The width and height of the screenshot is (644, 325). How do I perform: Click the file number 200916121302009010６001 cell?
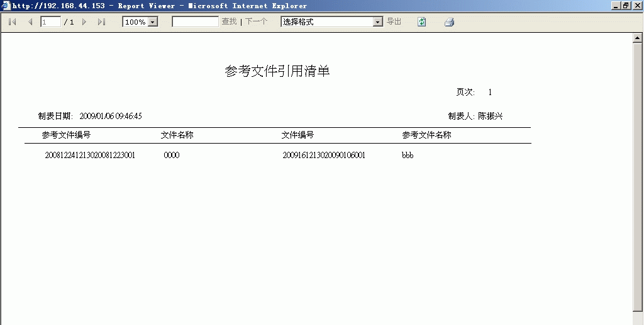(324, 156)
